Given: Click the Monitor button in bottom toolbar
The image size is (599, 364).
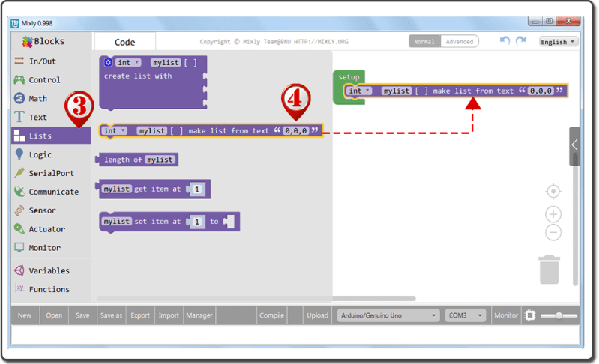Looking at the screenshot, I should pyautogui.click(x=506, y=315).
